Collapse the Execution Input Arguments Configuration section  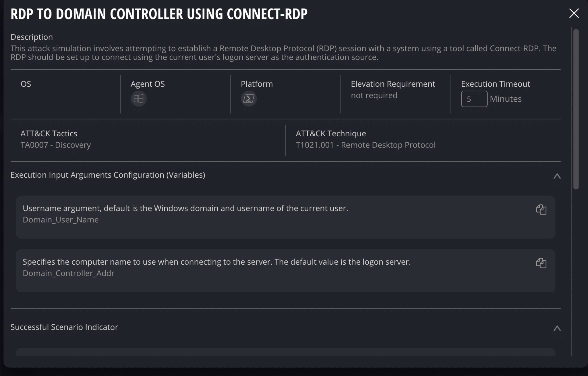557,176
